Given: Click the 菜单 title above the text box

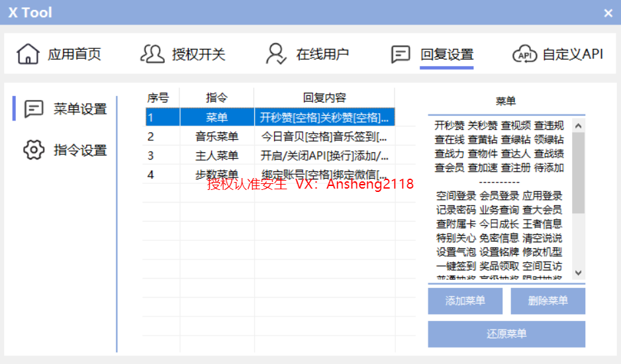Looking at the screenshot, I should [x=506, y=101].
